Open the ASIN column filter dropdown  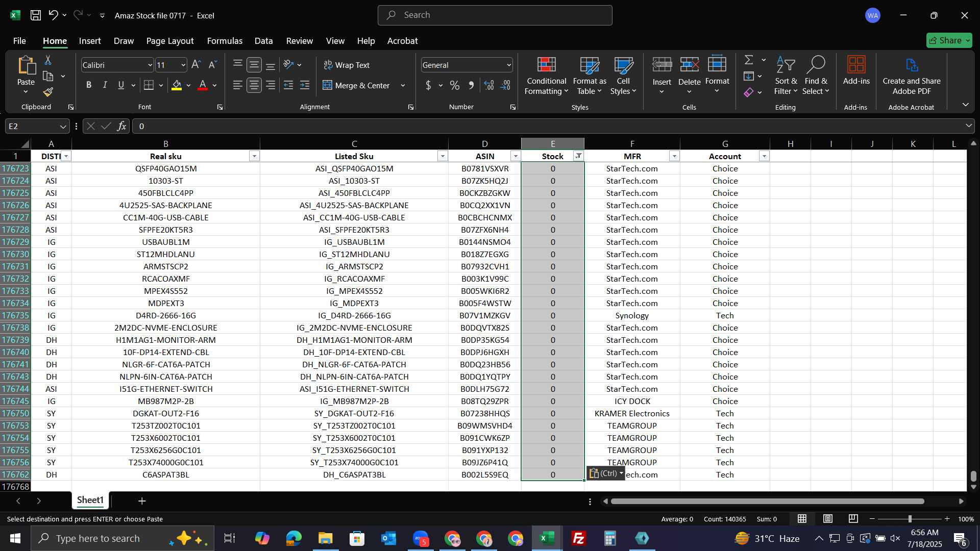coord(516,156)
